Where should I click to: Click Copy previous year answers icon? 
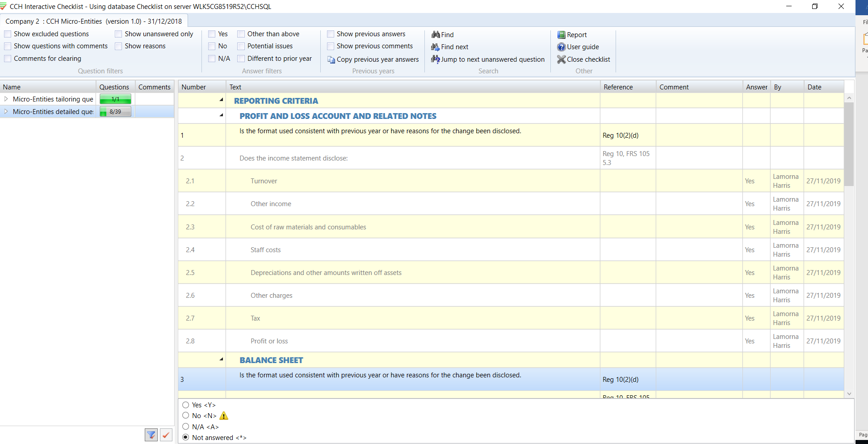tap(331, 59)
